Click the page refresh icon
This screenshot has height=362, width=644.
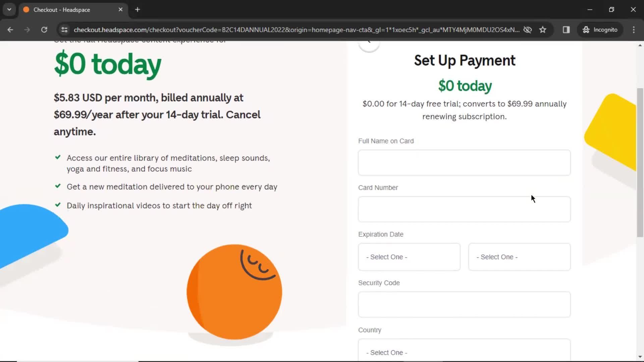coord(44,29)
